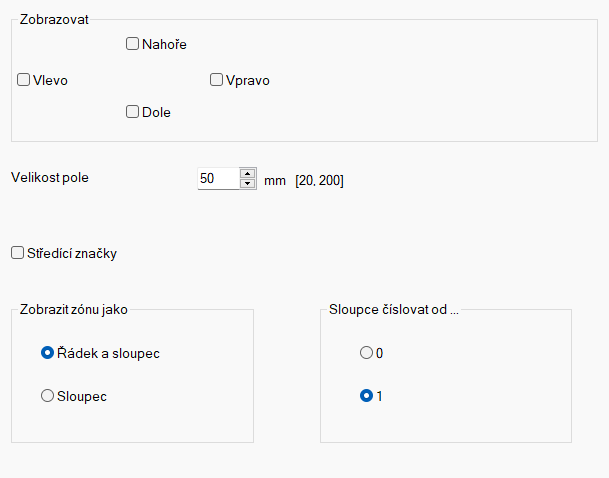The height and width of the screenshot is (478, 609).
Task: Click the Sloupce číslovat od group title
Action: pyautogui.click(x=394, y=309)
